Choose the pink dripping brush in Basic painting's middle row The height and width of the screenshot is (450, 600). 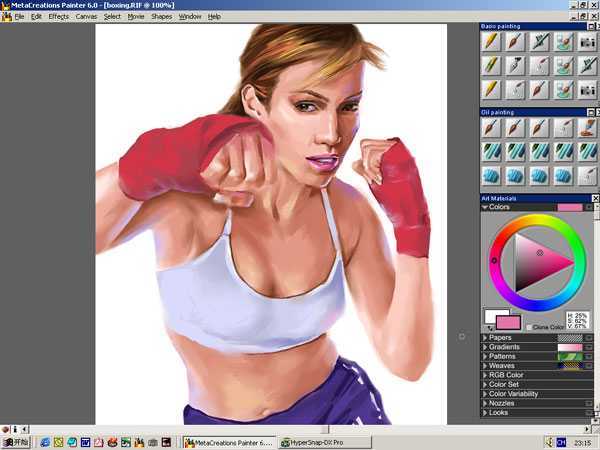pos(539,65)
